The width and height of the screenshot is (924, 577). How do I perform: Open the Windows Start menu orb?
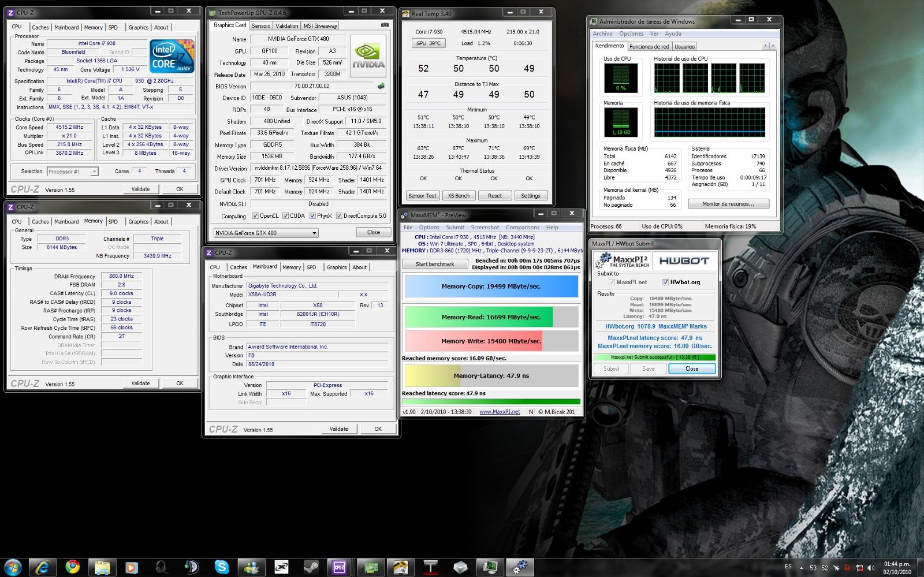[13, 567]
